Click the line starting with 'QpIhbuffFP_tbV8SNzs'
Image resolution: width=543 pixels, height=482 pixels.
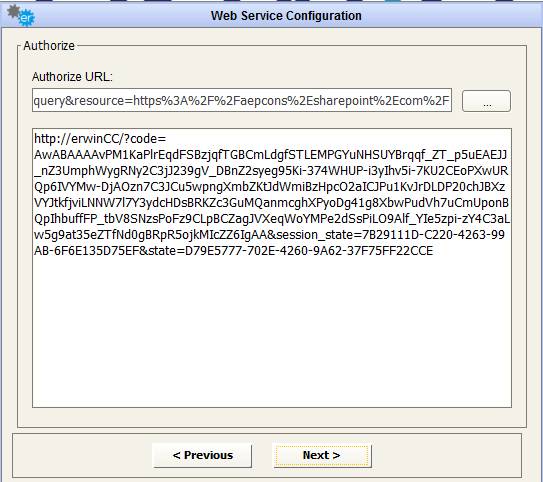tap(272, 218)
